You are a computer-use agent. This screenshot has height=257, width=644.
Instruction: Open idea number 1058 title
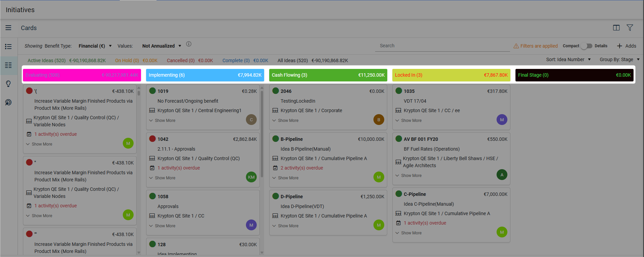tap(163, 197)
